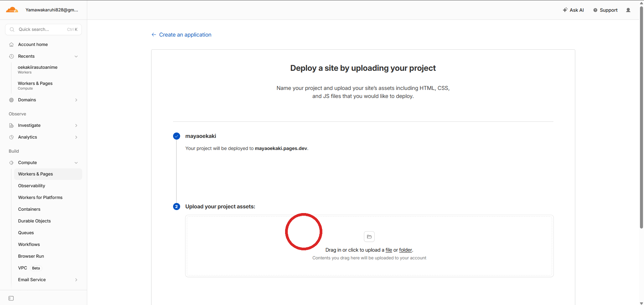Click the mayaoekaki project name
Screen dimensions: 644x305
(x=201, y=136)
